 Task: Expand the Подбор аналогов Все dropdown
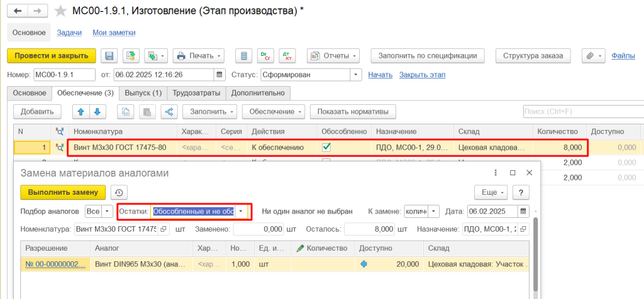(x=107, y=211)
